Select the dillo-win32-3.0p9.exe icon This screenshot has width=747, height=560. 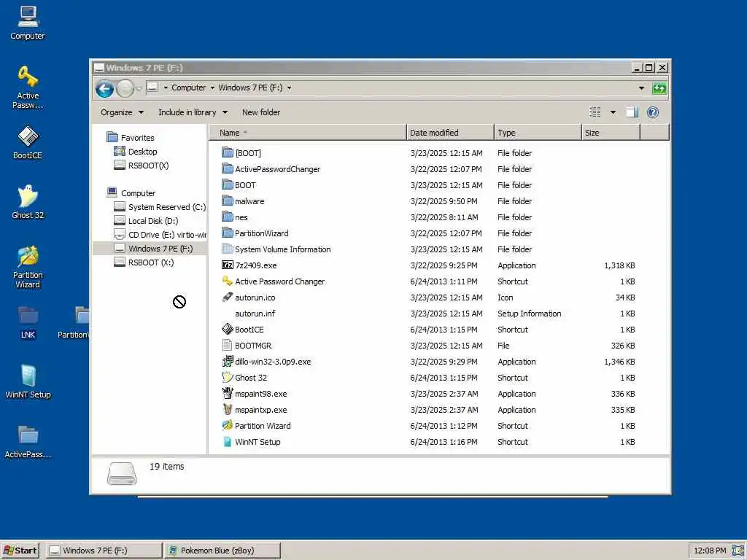[228, 362]
